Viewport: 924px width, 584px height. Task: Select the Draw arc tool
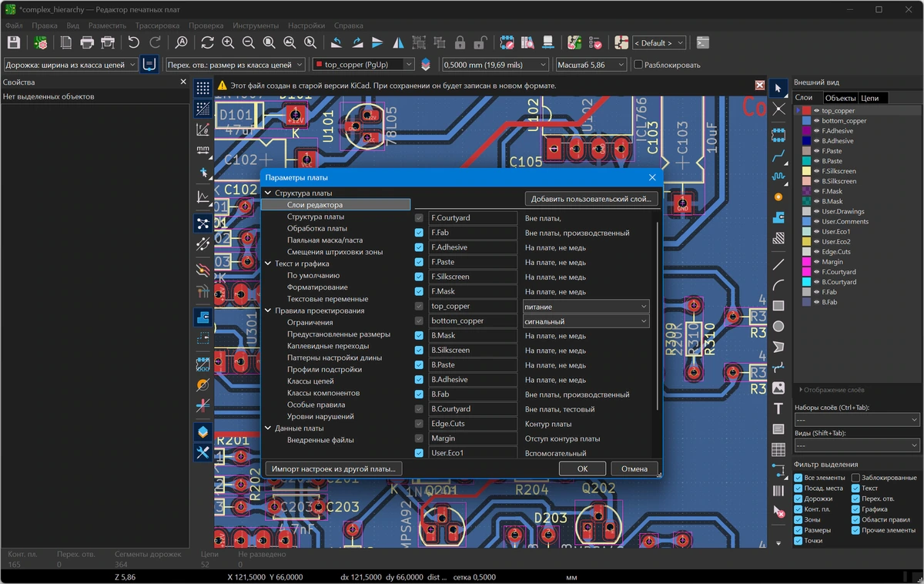click(778, 285)
